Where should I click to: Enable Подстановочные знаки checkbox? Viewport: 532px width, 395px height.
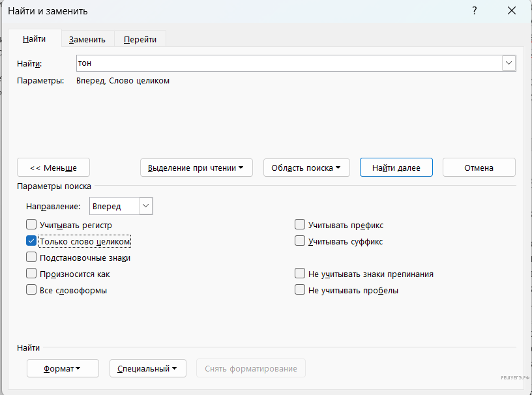31,257
